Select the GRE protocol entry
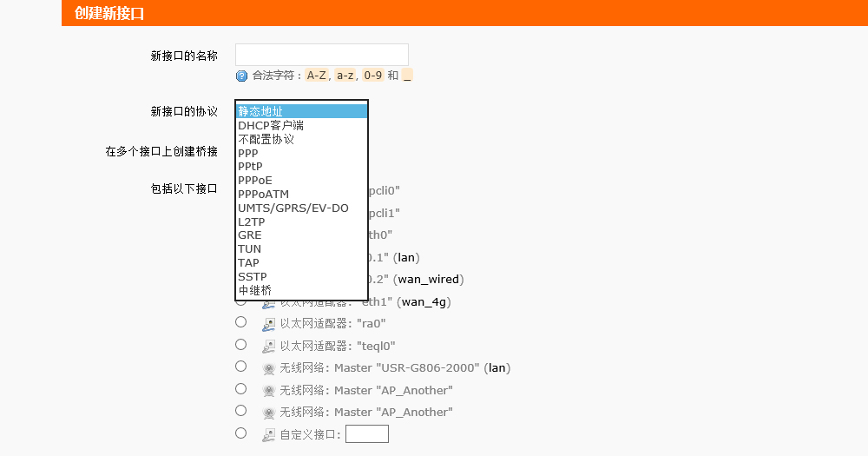 (x=250, y=235)
